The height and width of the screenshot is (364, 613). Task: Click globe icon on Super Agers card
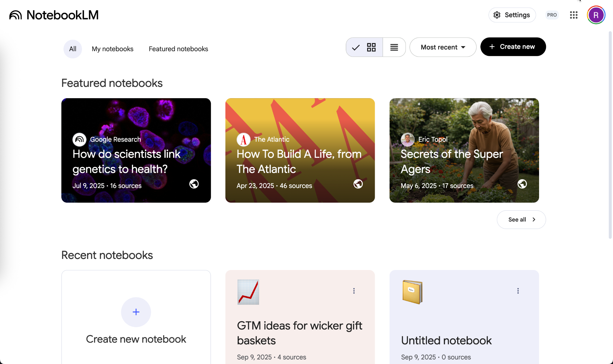point(522,184)
